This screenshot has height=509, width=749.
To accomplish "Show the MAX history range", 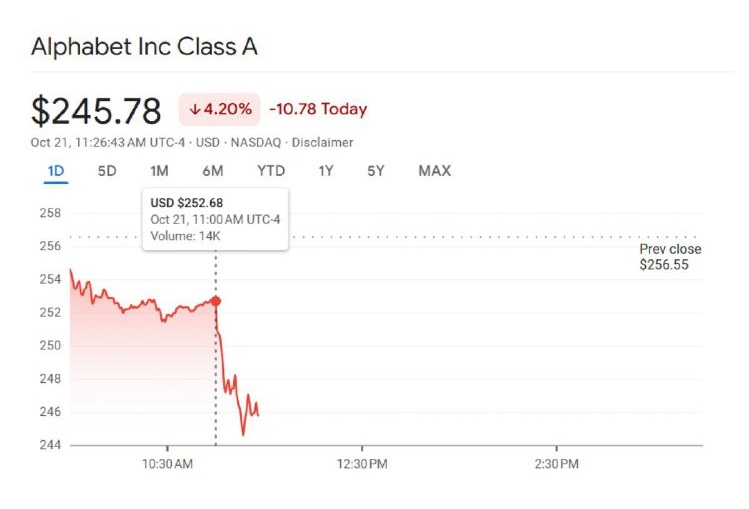I will click(x=434, y=171).
